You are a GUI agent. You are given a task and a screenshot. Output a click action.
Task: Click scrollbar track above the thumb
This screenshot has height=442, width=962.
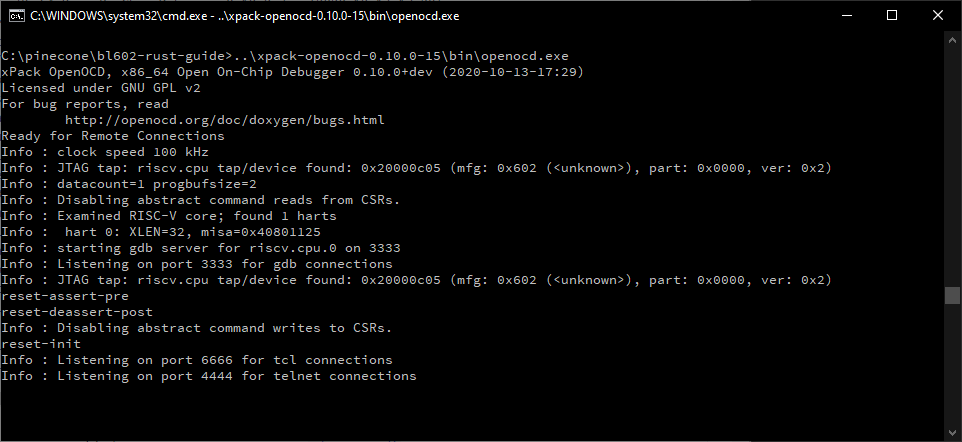tap(953, 160)
